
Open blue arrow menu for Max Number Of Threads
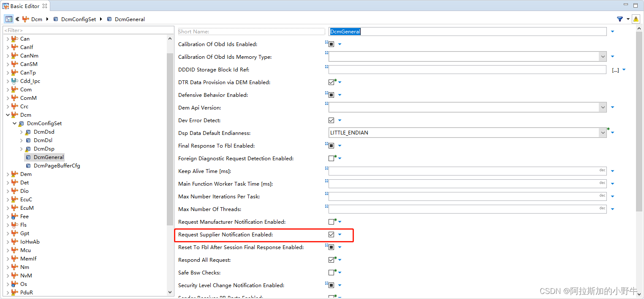pos(613,209)
